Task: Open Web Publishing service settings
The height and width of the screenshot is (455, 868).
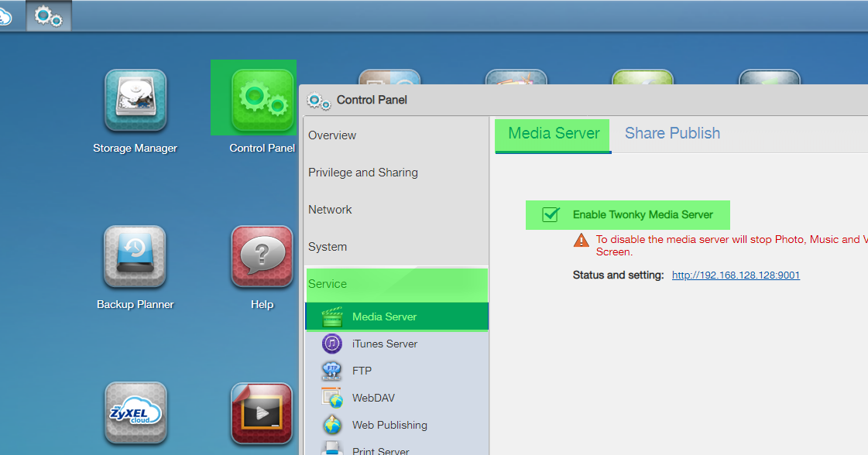Action: pos(389,425)
